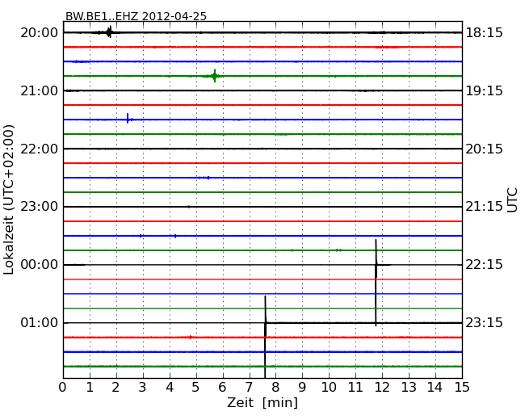Click the vertical UTC axis title

click(512, 200)
